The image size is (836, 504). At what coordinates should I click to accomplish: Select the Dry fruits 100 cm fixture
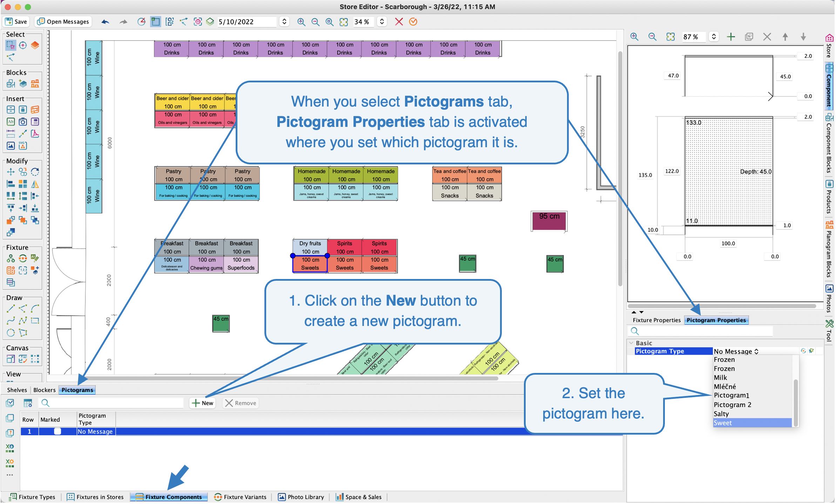310,247
